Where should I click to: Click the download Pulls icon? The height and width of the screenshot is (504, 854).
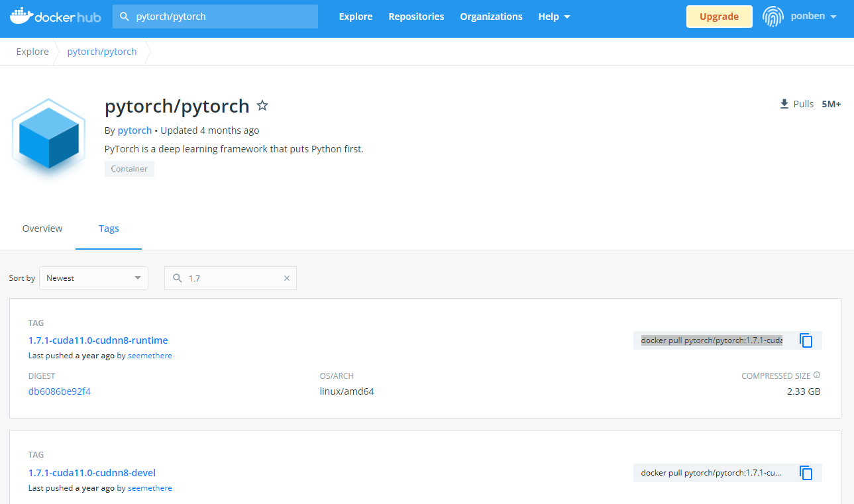coord(784,104)
